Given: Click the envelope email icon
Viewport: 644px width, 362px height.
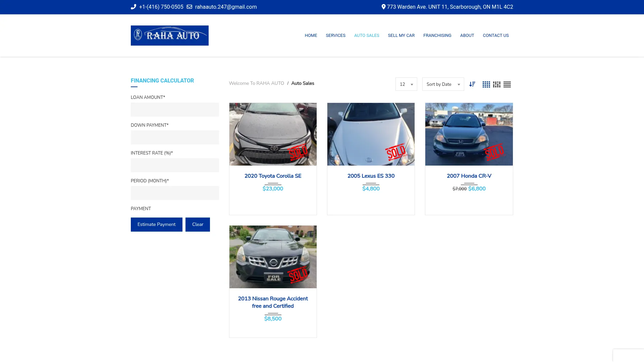Looking at the screenshot, I should pos(190,7).
